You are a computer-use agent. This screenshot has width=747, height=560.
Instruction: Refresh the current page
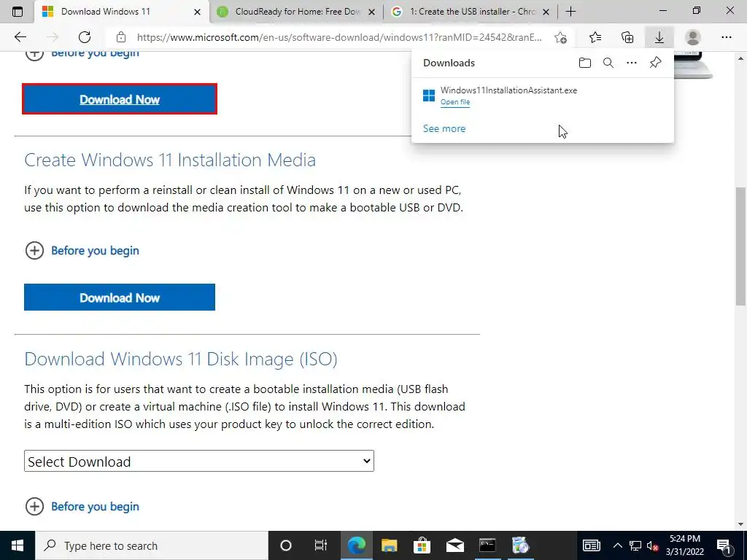pos(85,37)
